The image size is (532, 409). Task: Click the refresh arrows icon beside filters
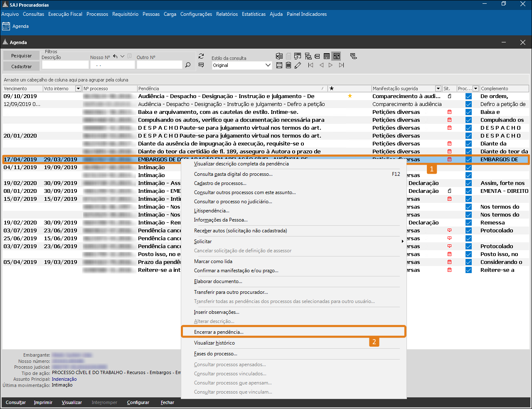[201, 56]
